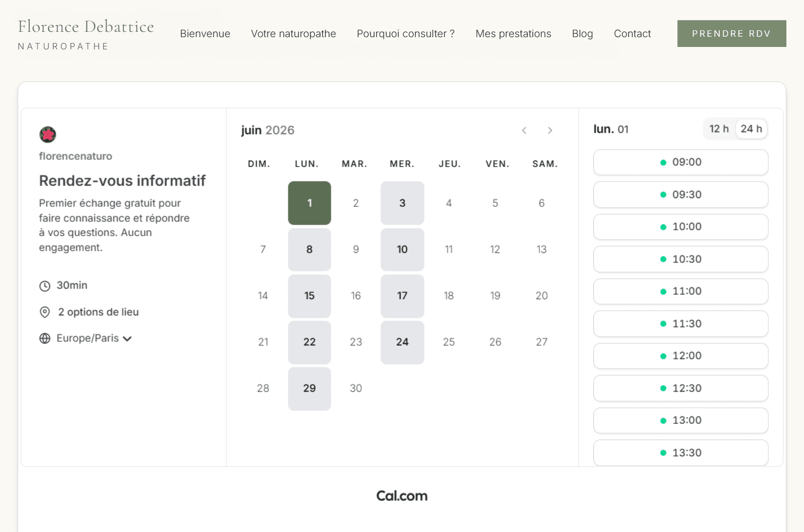Open Mes prestations page
This screenshot has width=804, height=532.
pyautogui.click(x=513, y=34)
